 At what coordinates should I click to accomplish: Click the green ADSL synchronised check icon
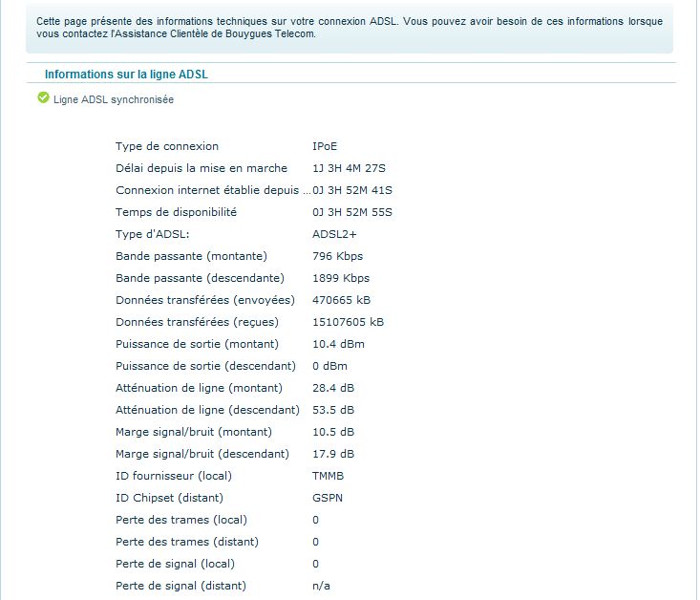click(x=43, y=97)
